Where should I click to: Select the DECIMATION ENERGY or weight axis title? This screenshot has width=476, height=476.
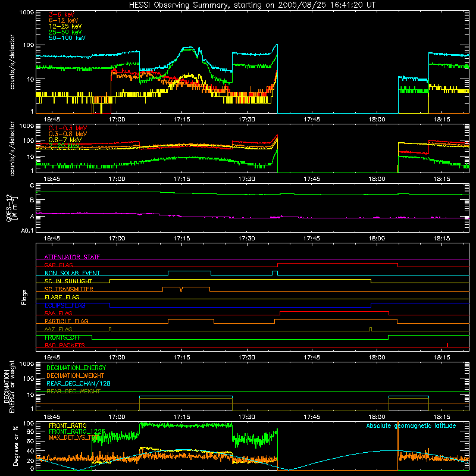9,386
